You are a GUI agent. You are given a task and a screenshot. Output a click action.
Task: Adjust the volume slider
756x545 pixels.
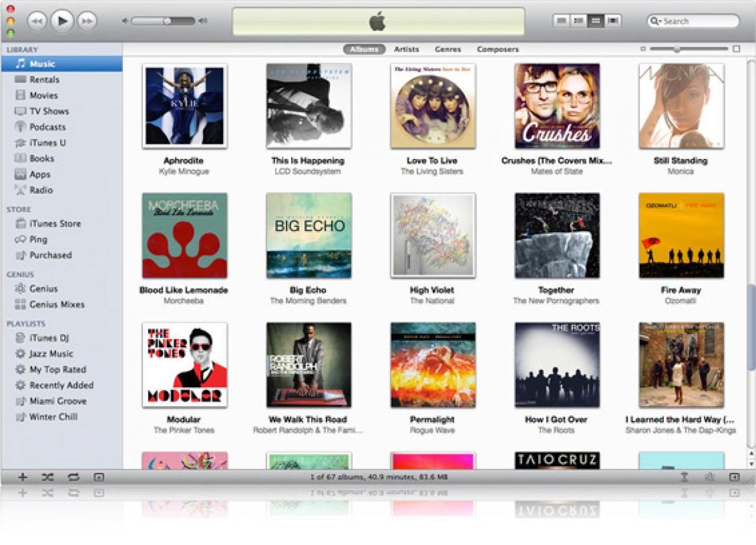(163, 21)
